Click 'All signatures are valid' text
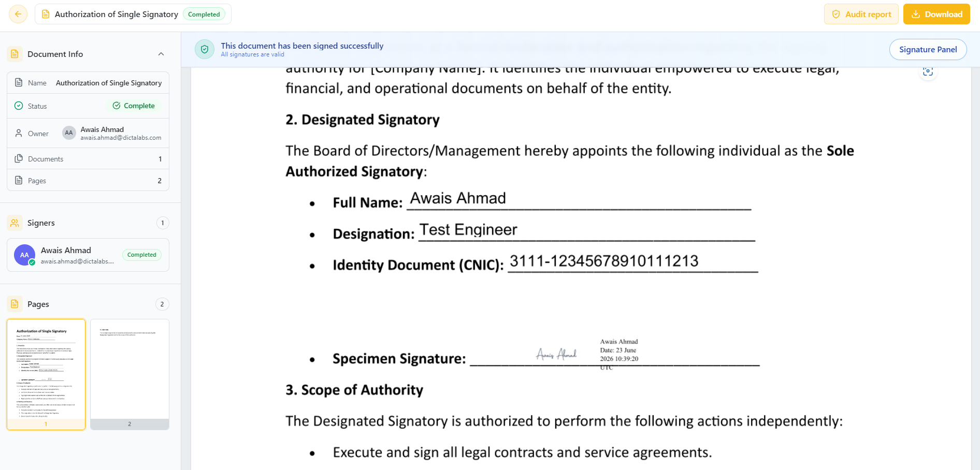The image size is (980, 470). [252, 54]
